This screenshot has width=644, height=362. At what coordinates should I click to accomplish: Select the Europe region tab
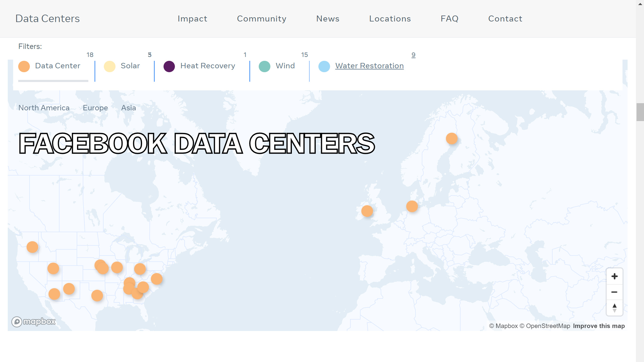[95, 108]
